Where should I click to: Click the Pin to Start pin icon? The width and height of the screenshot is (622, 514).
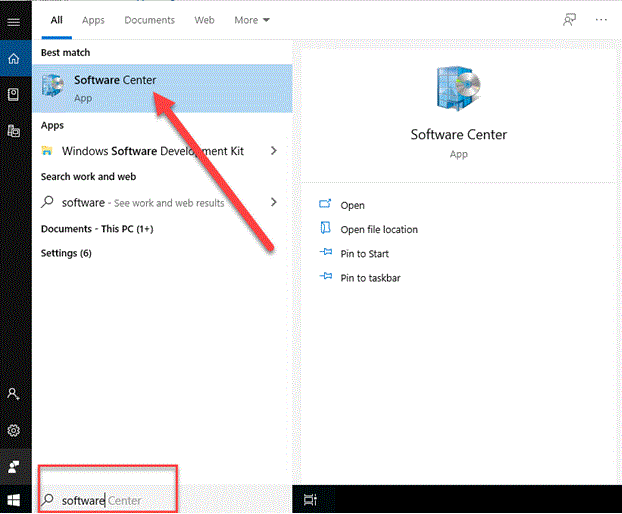[326, 252]
